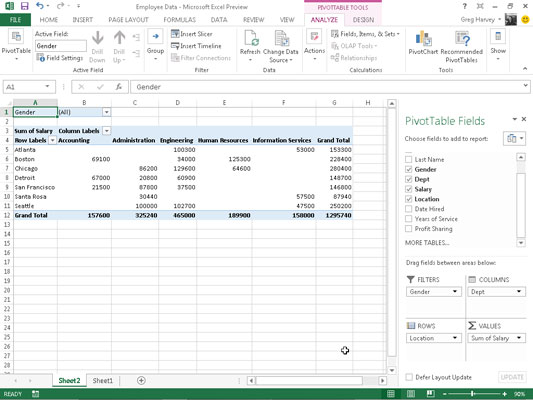533x400 pixels.
Task: Click the horizontal scrollbar right arrow
Action: [x=382, y=381]
